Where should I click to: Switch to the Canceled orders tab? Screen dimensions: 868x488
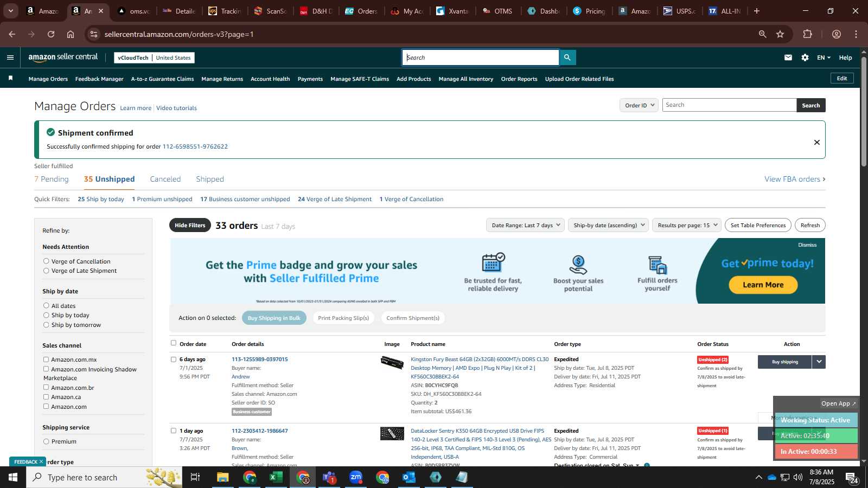click(x=165, y=179)
